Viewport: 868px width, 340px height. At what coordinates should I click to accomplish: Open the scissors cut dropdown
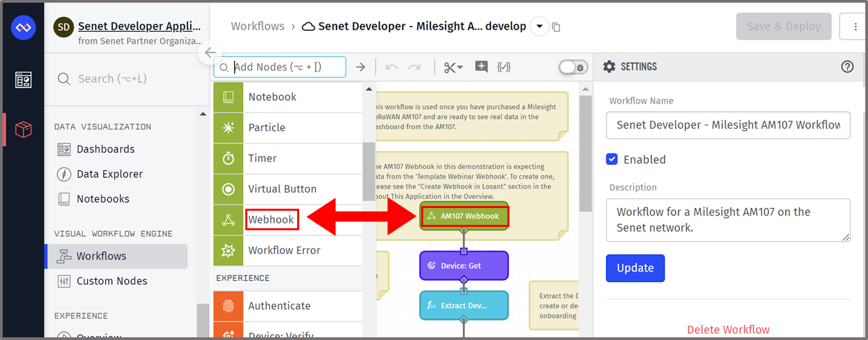pyautogui.click(x=454, y=67)
